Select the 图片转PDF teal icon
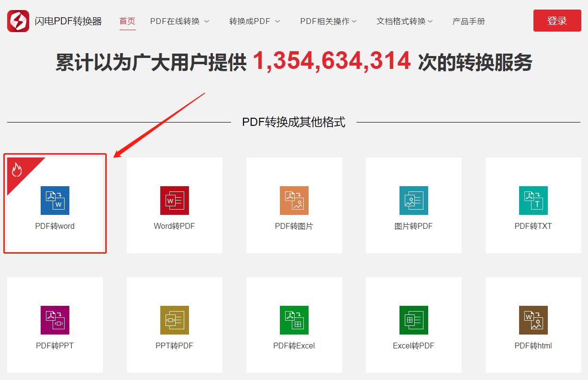The width and height of the screenshot is (588, 380). [414, 201]
